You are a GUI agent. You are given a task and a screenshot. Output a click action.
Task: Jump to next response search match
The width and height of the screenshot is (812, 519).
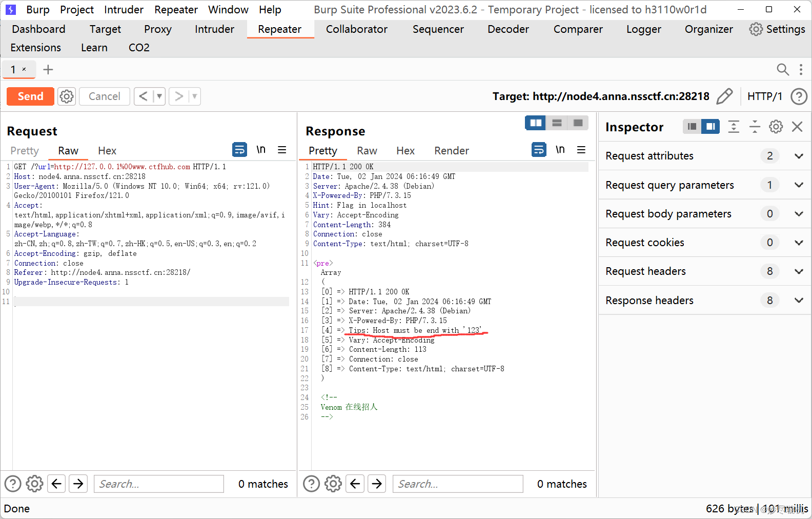pos(377,484)
